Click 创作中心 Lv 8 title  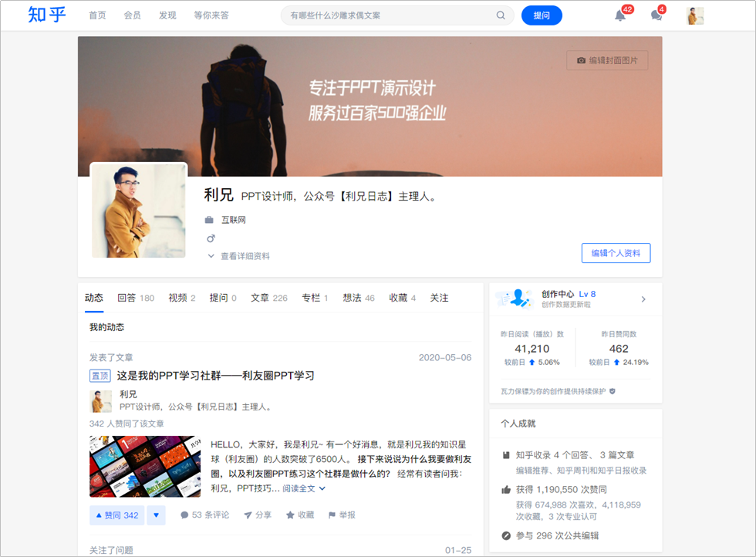(x=569, y=294)
